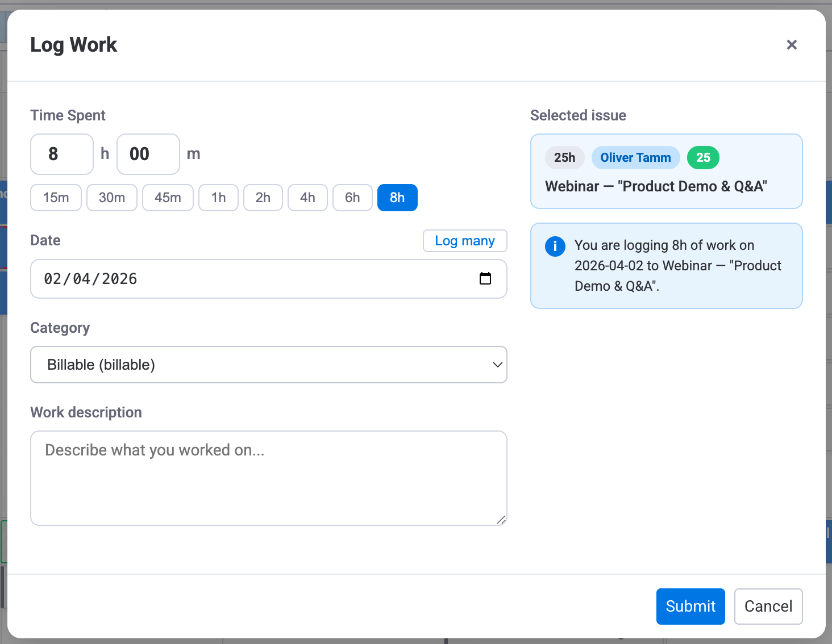Click the blue info icon in summary panel

coord(555,246)
